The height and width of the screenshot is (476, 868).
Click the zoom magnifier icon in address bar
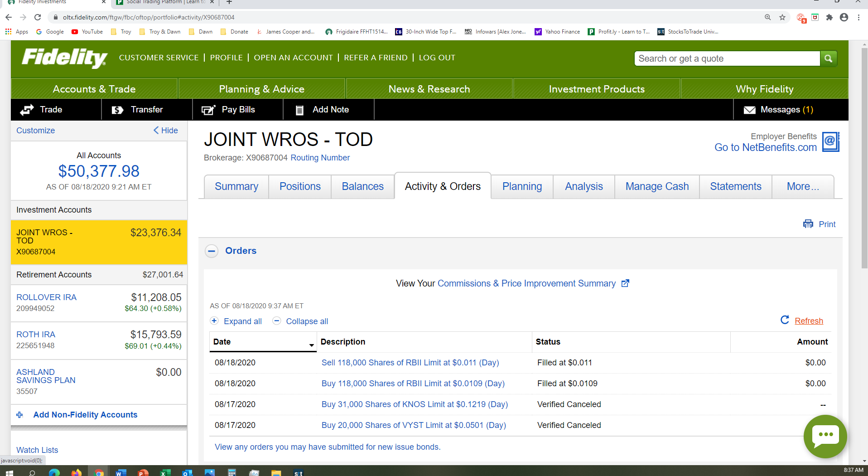(x=768, y=17)
